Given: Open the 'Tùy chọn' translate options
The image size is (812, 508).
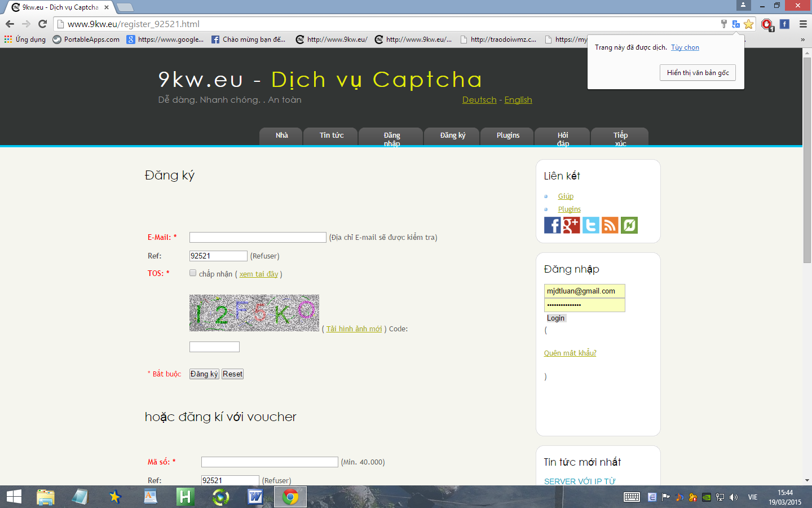Looking at the screenshot, I should [x=685, y=47].
